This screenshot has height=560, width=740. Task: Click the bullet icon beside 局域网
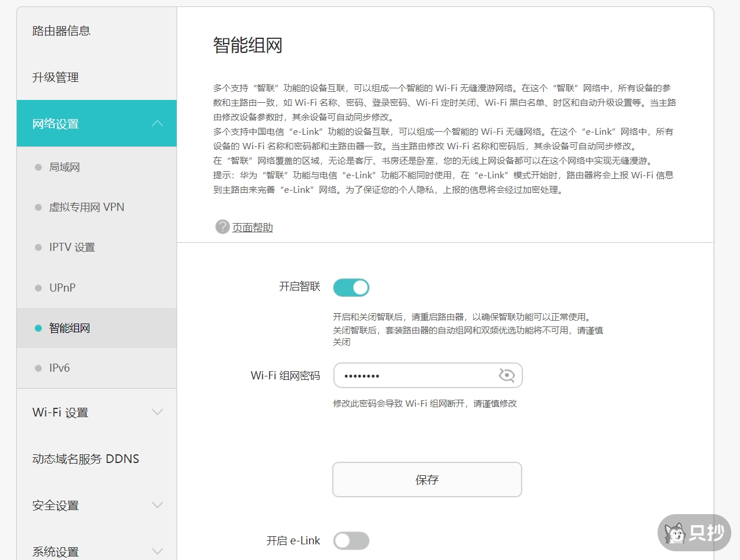tap(38, 167)
